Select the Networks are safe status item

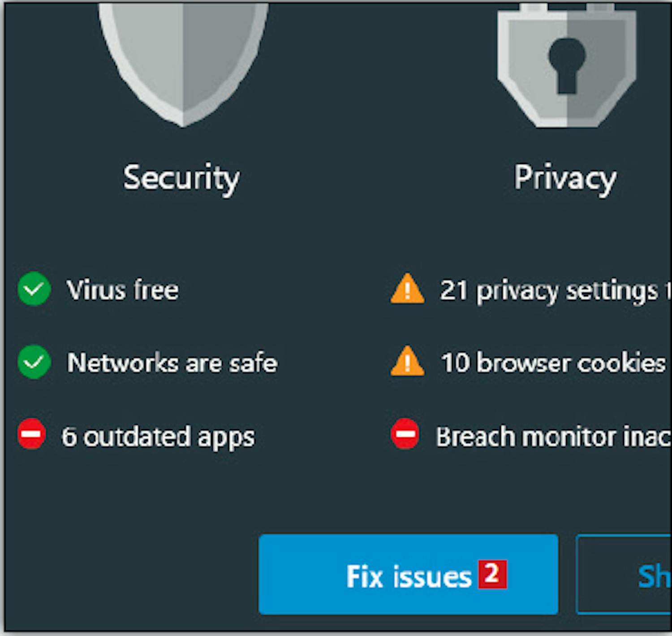click(x=172, y=363)
